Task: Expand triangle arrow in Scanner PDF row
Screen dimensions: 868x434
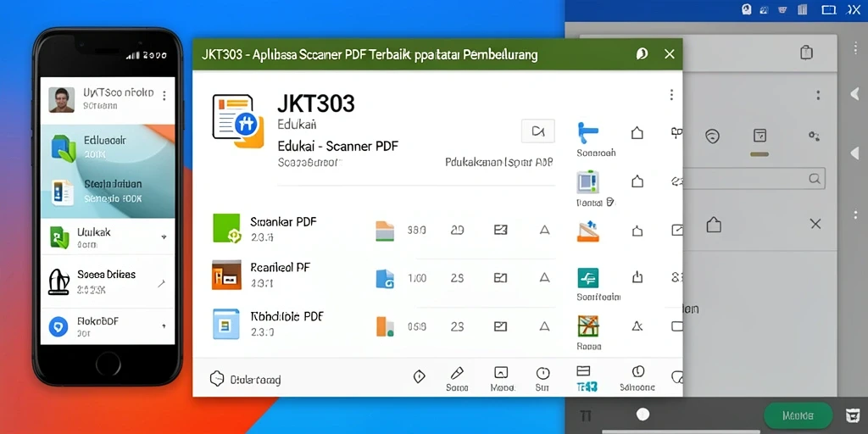Action: point(545,230)
